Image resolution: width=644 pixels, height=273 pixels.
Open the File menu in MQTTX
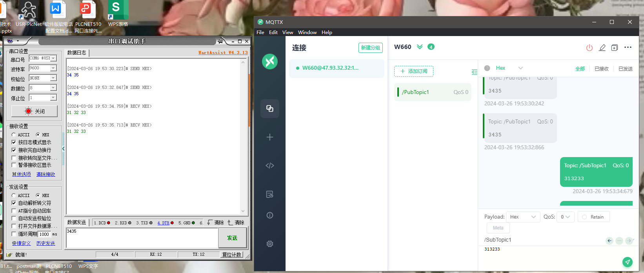click(x=260, y=32)
